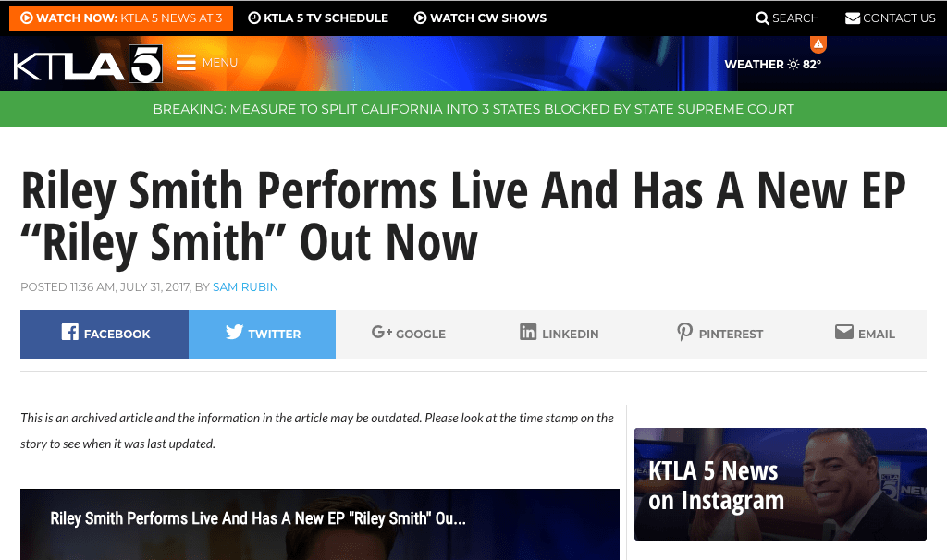Open the MENU label
This screenshot has width=947, height=560.
coord(220,63)
